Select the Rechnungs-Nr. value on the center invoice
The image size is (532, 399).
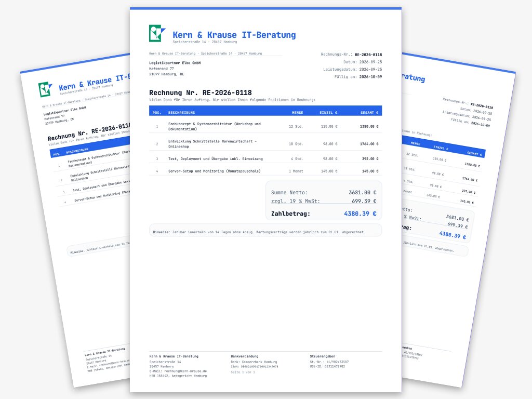(x=368, y=55)
